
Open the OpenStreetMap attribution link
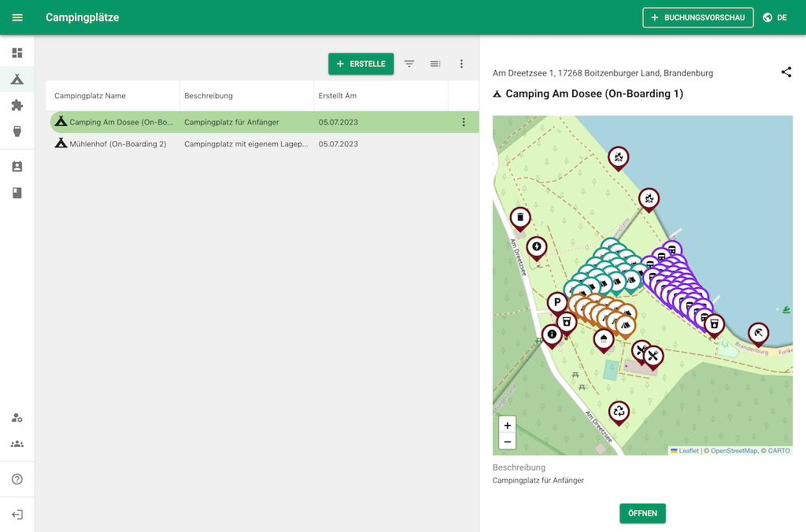click(734, 451)
